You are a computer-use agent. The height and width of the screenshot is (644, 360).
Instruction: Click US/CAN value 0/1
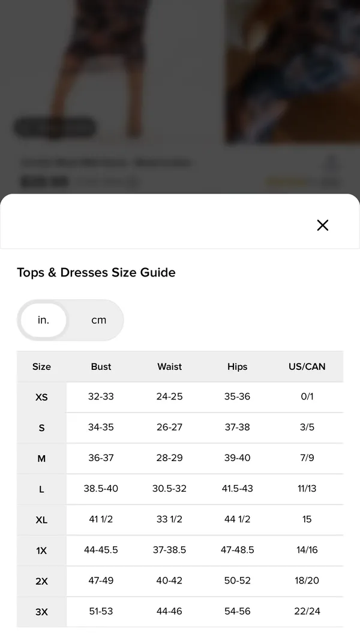coord(307,397)
